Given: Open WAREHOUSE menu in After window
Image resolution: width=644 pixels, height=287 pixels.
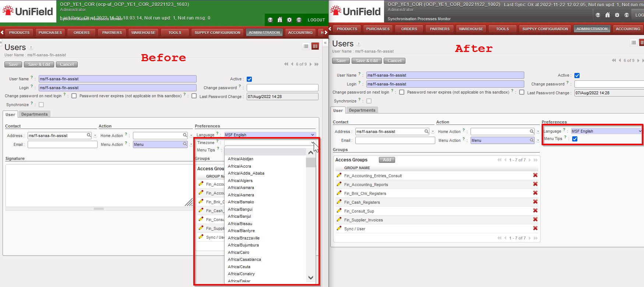Looking at the screenshot, I should 471,29.
